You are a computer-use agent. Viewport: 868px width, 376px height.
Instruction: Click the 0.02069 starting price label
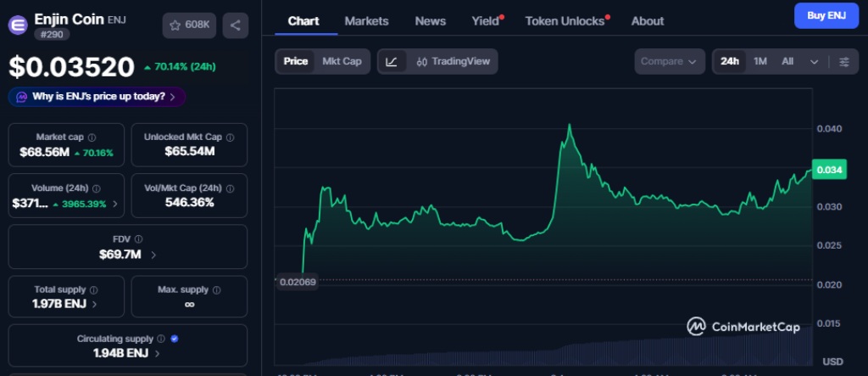tap(298, 283)
